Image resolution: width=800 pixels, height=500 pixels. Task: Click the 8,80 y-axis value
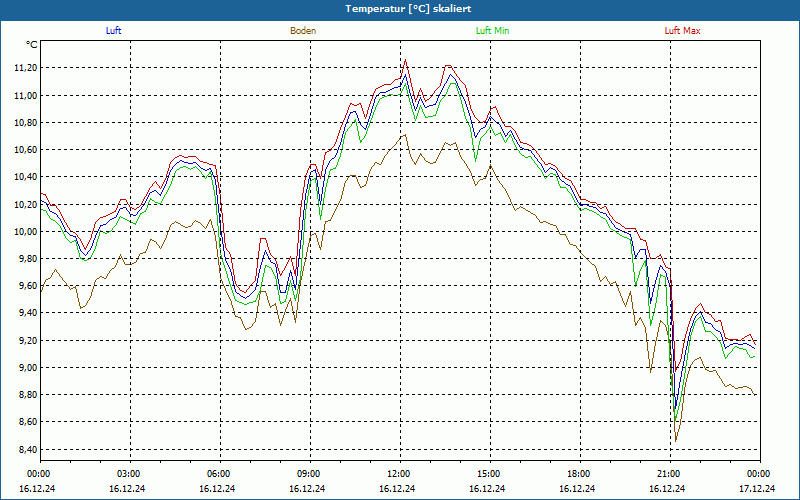pyautogui.click(x=27, y=395)
